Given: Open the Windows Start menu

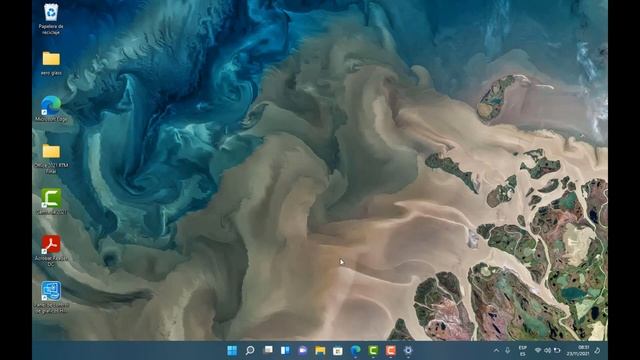Looking at the screenshot, I should [x=232, y=350].
